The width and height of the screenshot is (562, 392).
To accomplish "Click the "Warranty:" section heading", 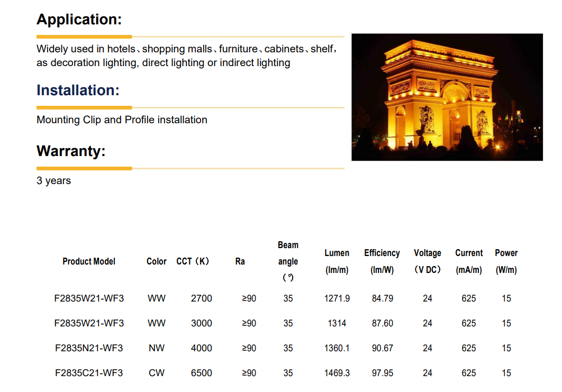I will point(71,151).
